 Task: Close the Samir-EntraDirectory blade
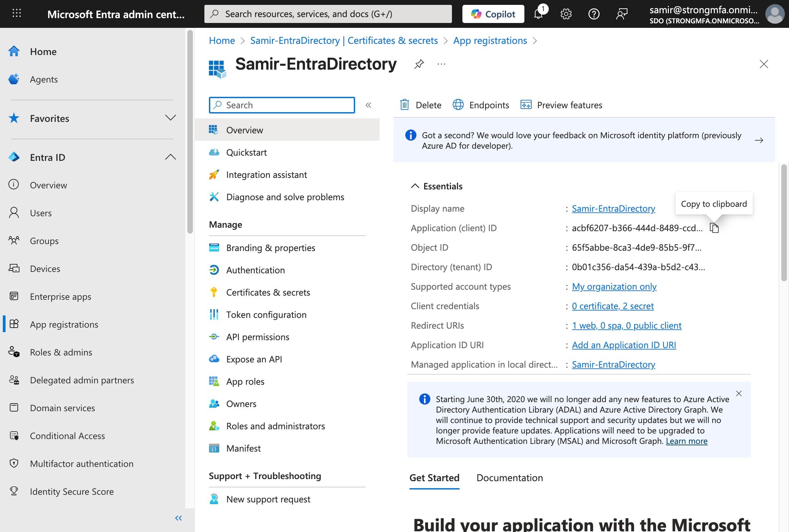[x=764, y=64]
